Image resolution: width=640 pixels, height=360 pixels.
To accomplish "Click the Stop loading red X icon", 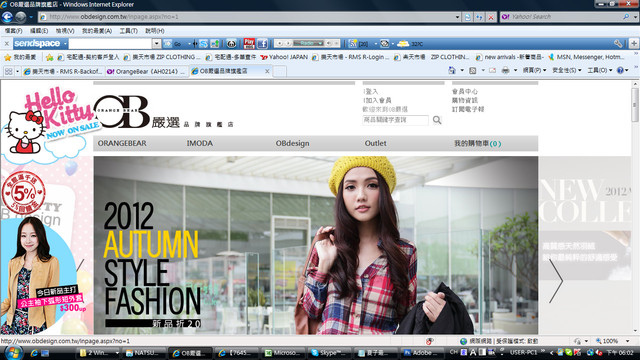I will coord(491,17).
